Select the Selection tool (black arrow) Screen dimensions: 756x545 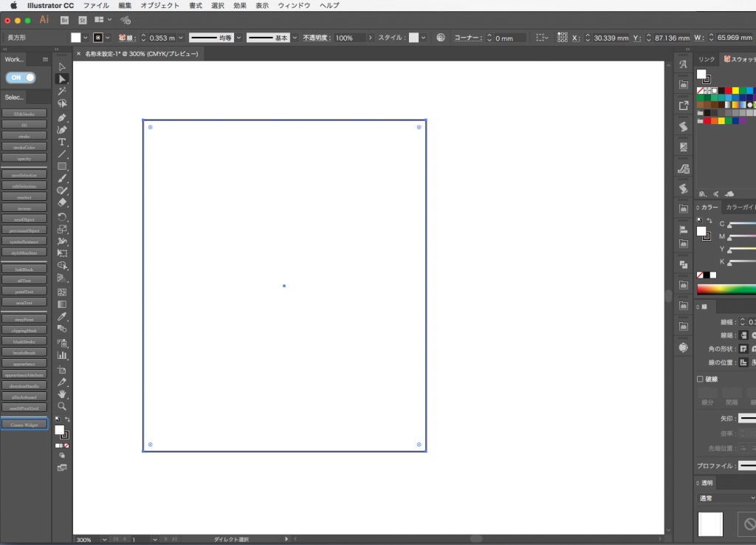pos(63,66)
